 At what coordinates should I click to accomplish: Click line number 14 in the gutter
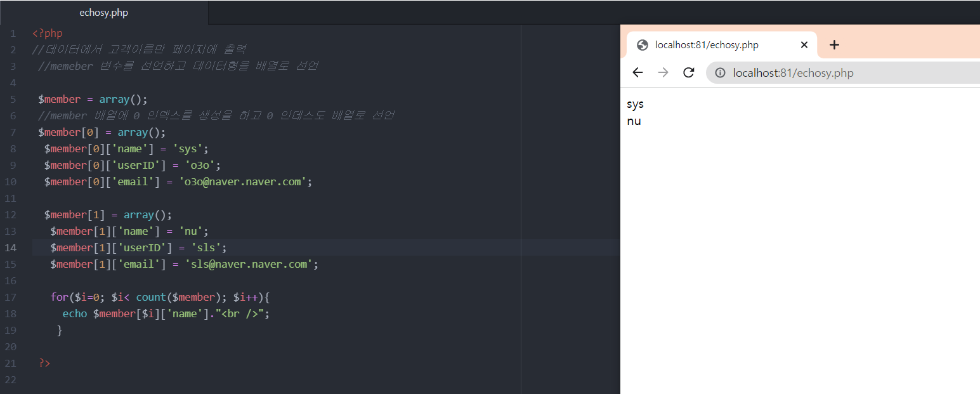click(x=11, y=247)
